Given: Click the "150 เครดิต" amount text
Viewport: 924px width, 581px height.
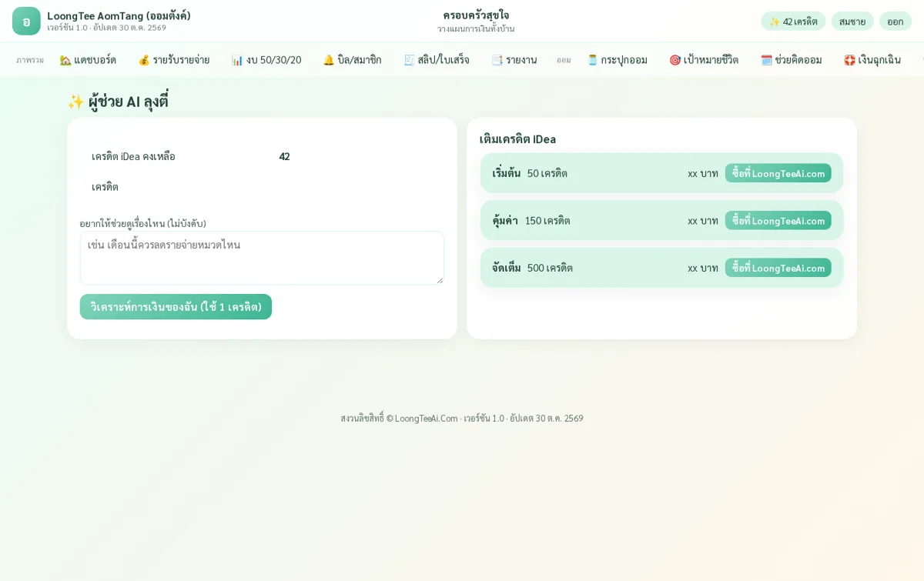Looking at the screenshot, I should coord(547,220).
